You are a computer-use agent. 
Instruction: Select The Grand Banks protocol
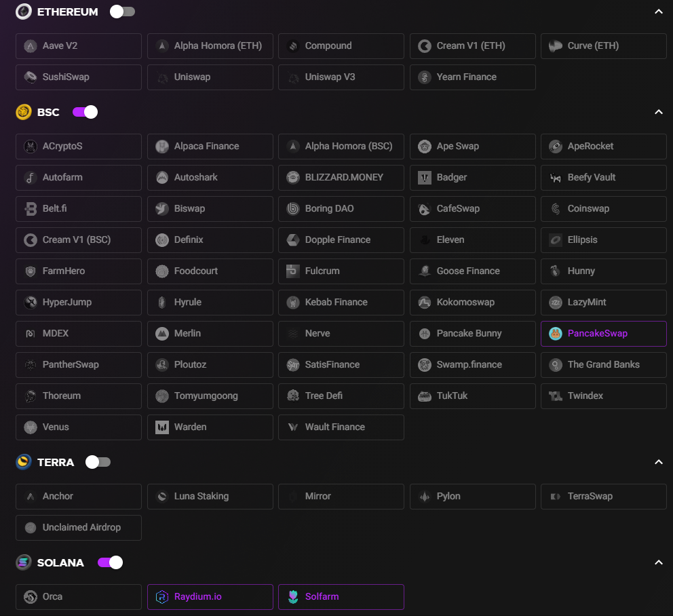pyautogui.click(x=604, y=365)
